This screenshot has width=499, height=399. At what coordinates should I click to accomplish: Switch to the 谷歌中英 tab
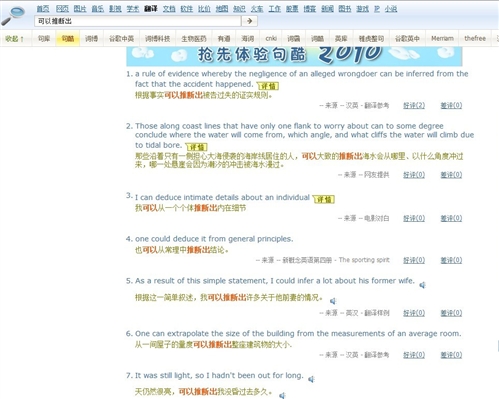tap(122, 39)
